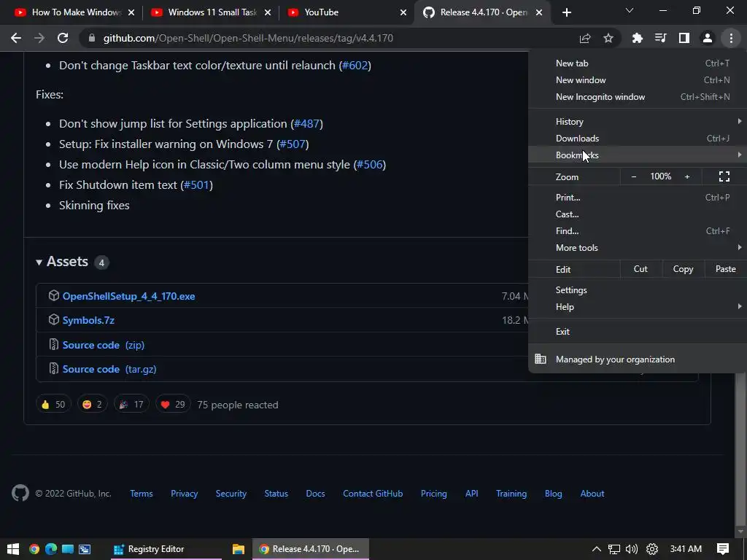Toggle the party popper reaction (17)
Image resolution: width=747 pixels, height=560 pixels.
coord(131,404)
